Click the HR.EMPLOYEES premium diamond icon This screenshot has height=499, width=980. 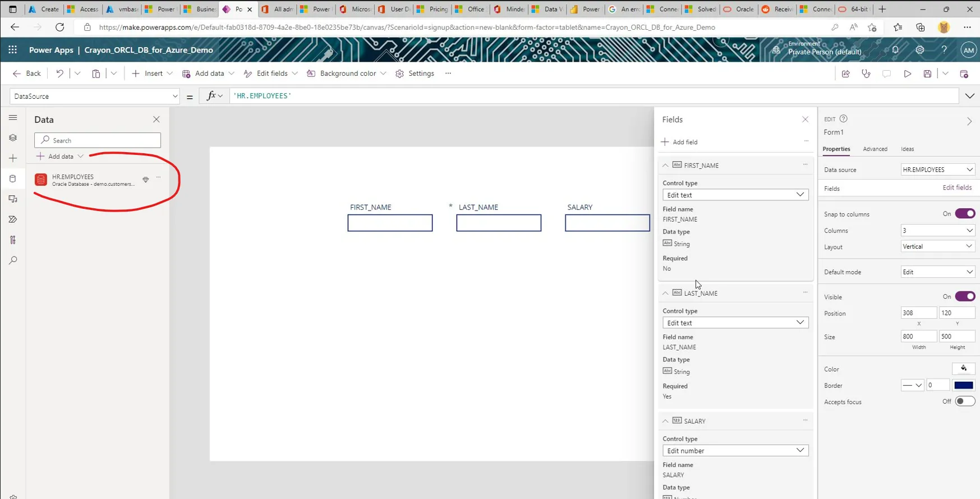[x=146, y=180]
